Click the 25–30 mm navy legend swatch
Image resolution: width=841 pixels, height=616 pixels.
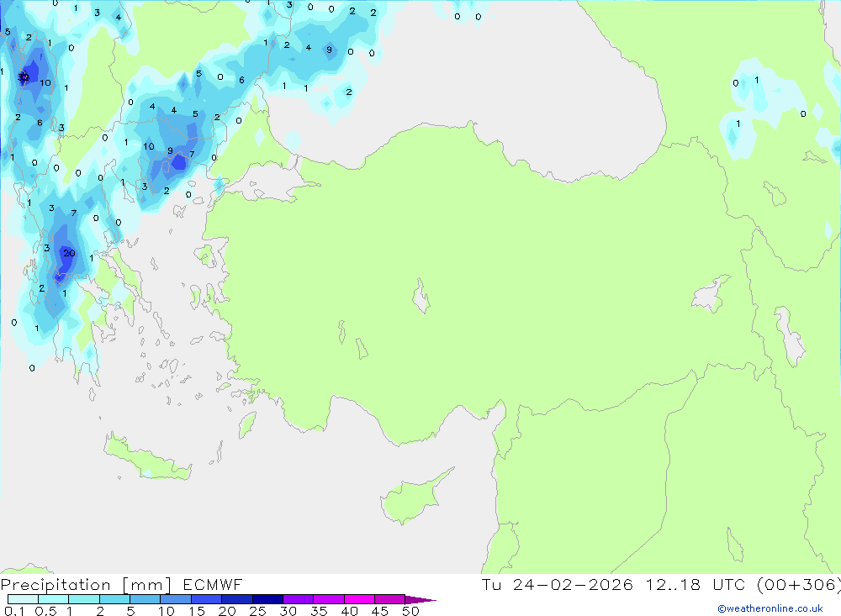pyautogui.click(x=267, y=599)
